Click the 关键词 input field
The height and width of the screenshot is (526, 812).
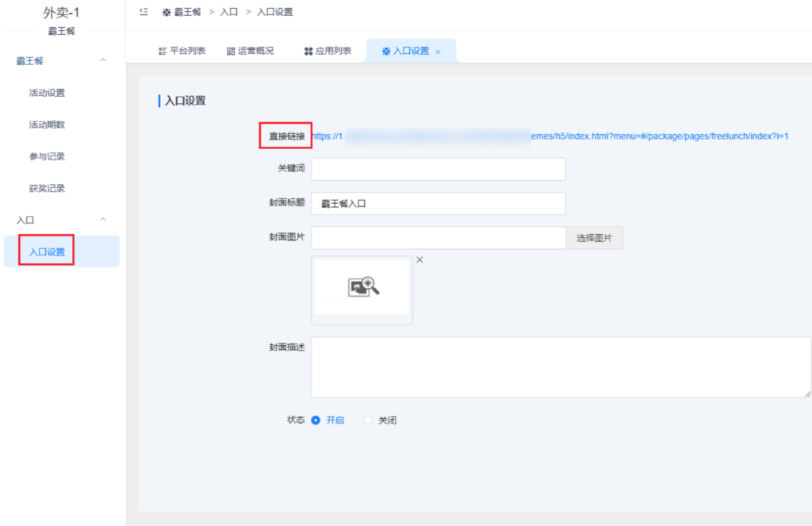pos(439,168)
